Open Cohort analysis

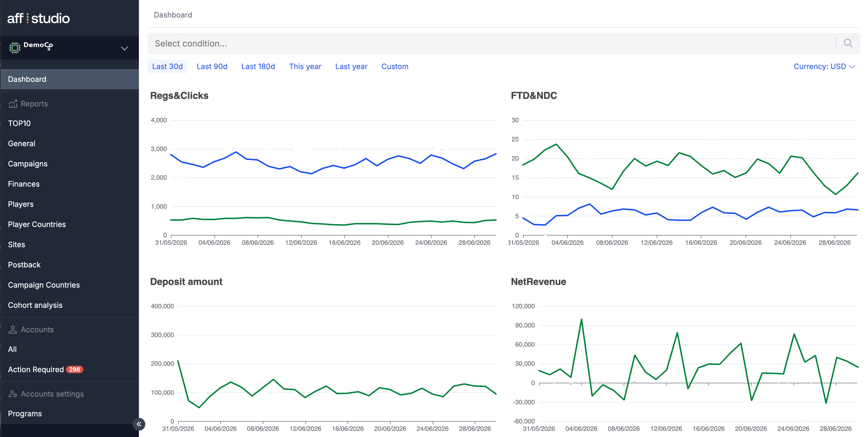[x=35, y=305]
